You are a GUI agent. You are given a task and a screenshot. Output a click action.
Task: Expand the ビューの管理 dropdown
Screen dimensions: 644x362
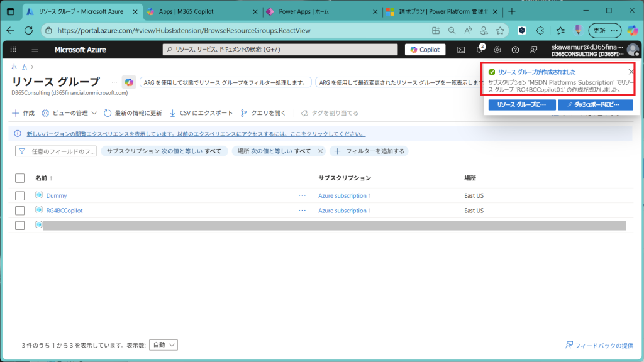69,113
